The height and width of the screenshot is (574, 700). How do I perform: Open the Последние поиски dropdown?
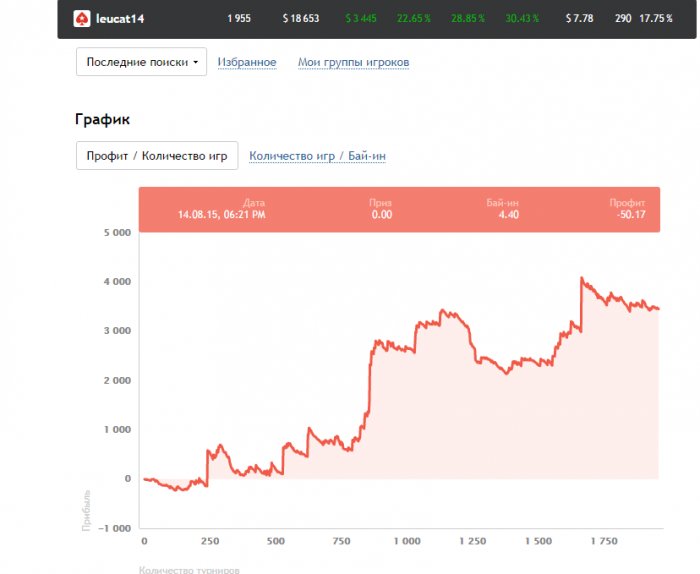[141, 62]
